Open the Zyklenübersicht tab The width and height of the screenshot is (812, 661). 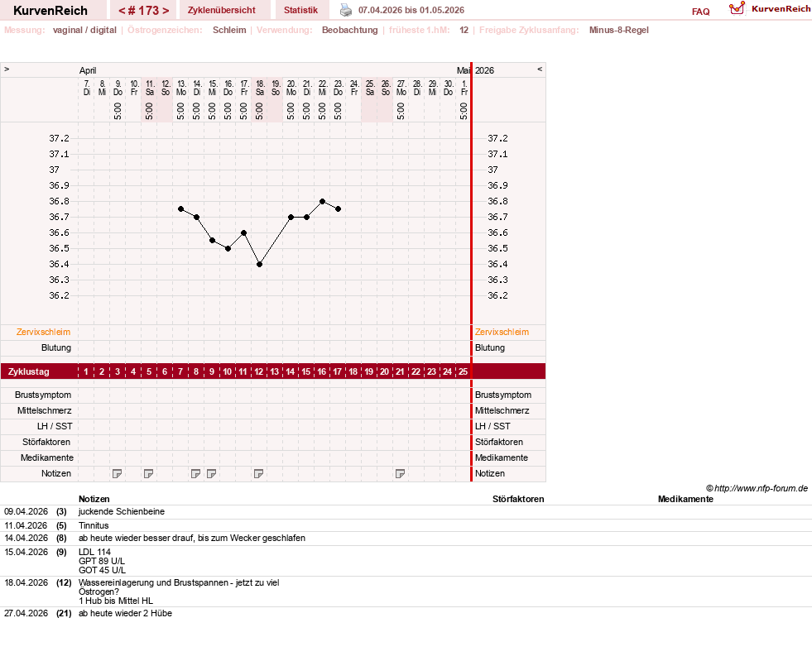[222, 10]
